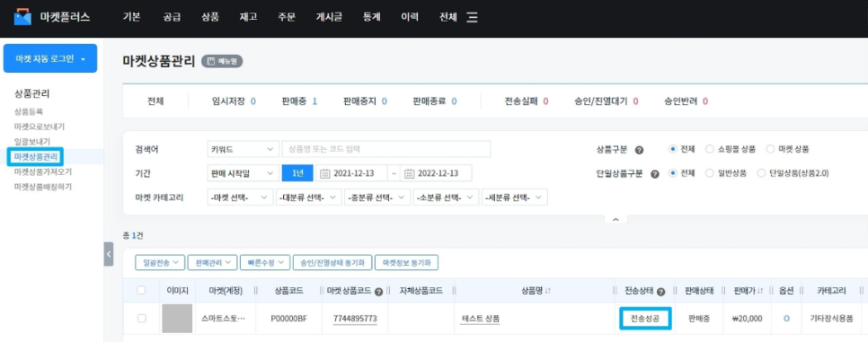
Task: Select 전체 radio for 상품구분
Action: coord(673,149)
